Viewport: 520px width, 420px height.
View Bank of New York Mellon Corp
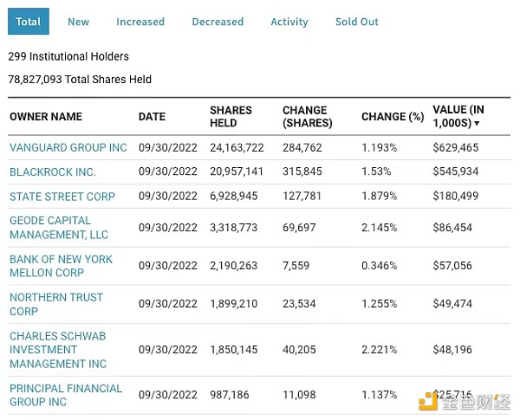61,266
